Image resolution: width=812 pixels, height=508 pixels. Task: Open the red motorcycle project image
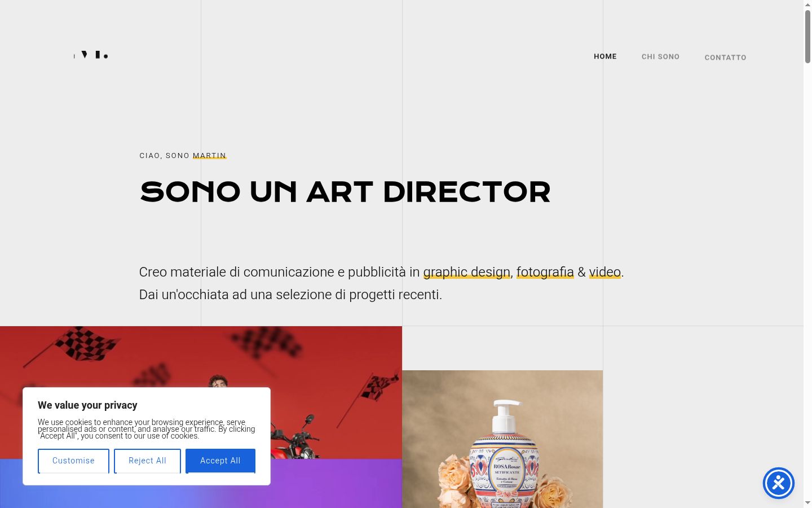click(x=201, y=392)
